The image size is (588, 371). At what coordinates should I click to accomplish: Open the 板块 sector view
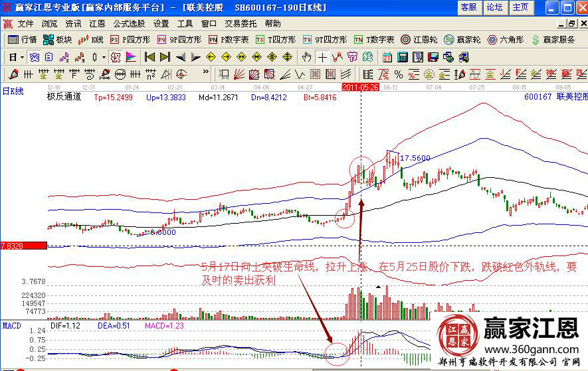tap(58, 40)
